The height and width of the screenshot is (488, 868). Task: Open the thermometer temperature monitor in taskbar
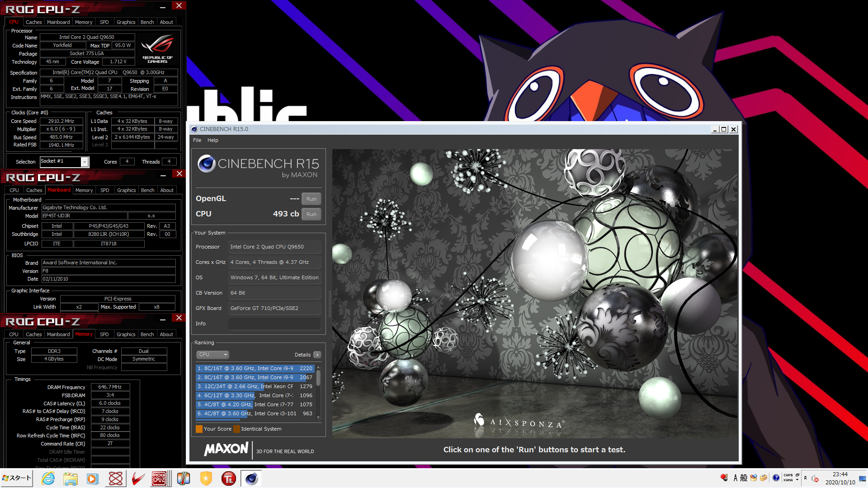click(x=184, y=479)
